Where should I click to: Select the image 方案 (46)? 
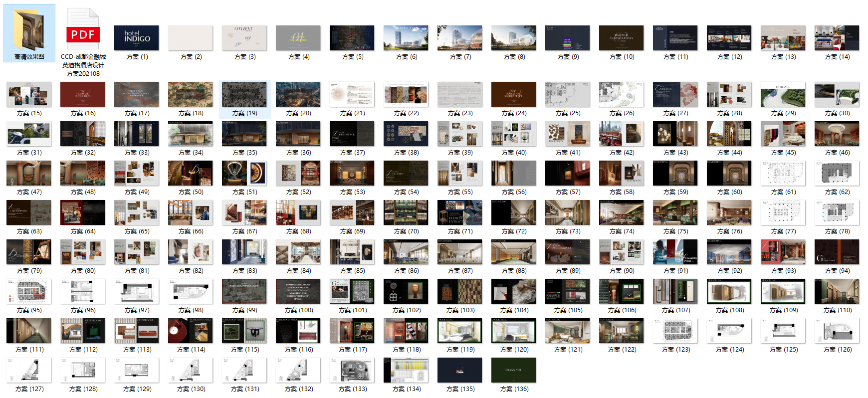837,134
